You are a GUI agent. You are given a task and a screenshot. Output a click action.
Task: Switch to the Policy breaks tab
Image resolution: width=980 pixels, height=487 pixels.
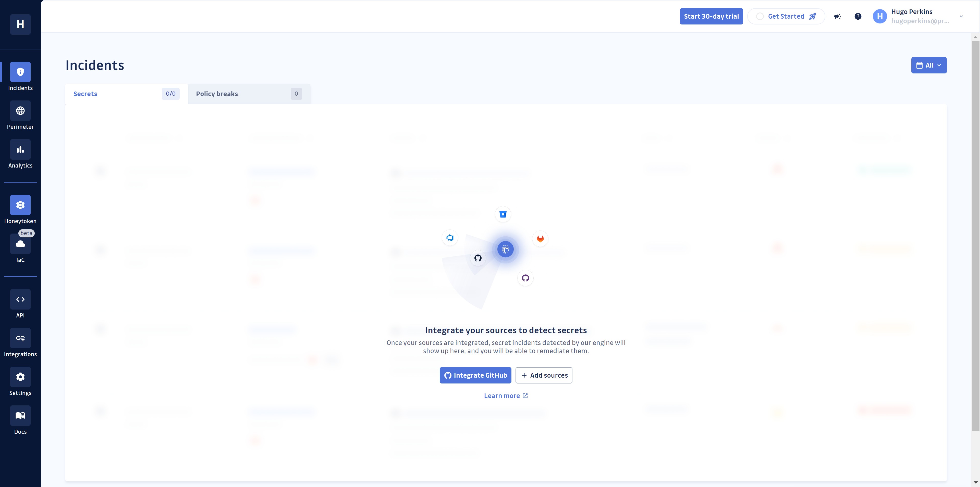click(216, 94)
